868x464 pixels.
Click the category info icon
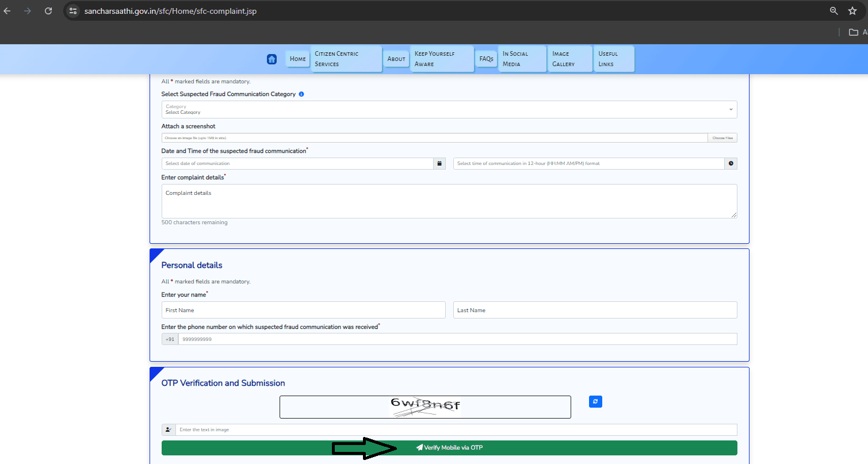pos(301,94)
